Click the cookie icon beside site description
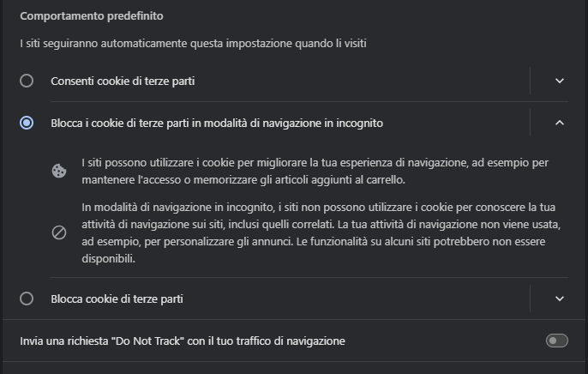Viewport: 588px width, 374px height. tap(59, 171)
